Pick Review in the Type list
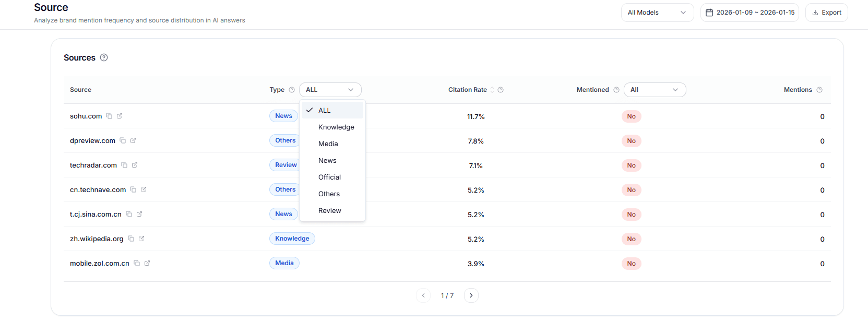This screenshot has height=321, width=868. point(329,210)
